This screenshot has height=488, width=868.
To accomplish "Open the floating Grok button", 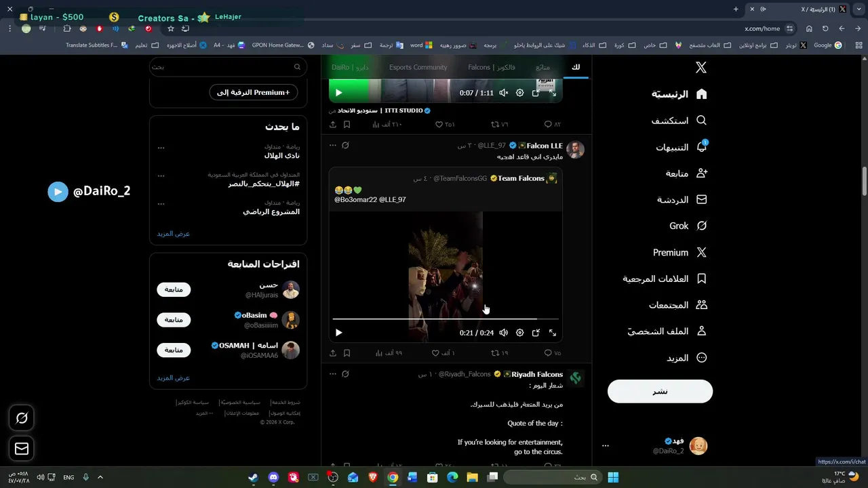I will [22, 418].
